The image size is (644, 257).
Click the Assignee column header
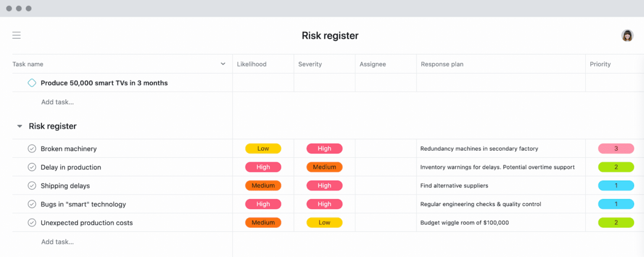[372, 64]
